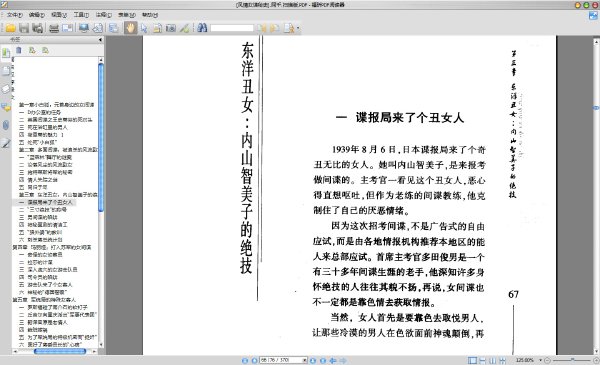This screenshot has height=365, width=600.
Task: Pick the pencil typewriter tool in the toolbar
Action: pyautogui.click(x=184, y=28)
